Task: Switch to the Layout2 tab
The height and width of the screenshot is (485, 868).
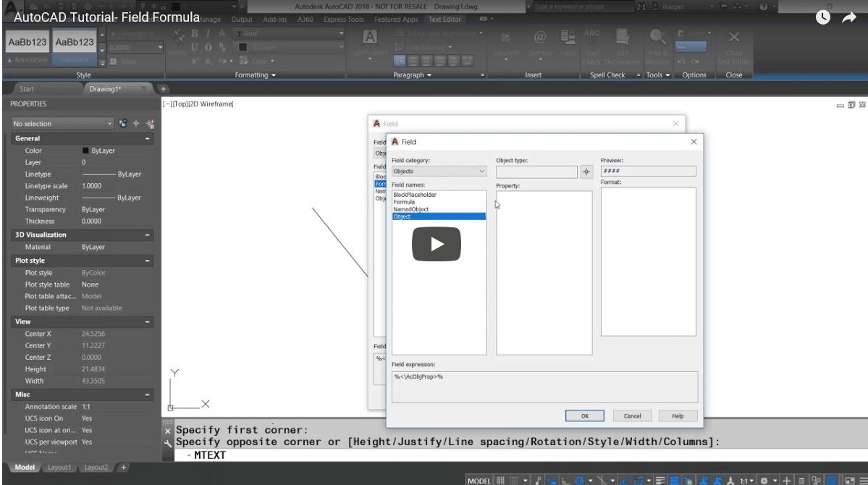Action: click(96, 468)
